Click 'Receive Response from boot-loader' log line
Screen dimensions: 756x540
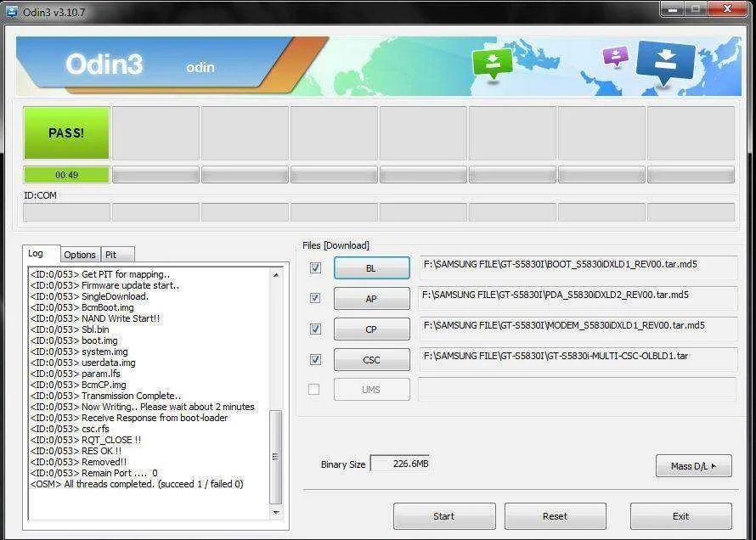[129, 418]
